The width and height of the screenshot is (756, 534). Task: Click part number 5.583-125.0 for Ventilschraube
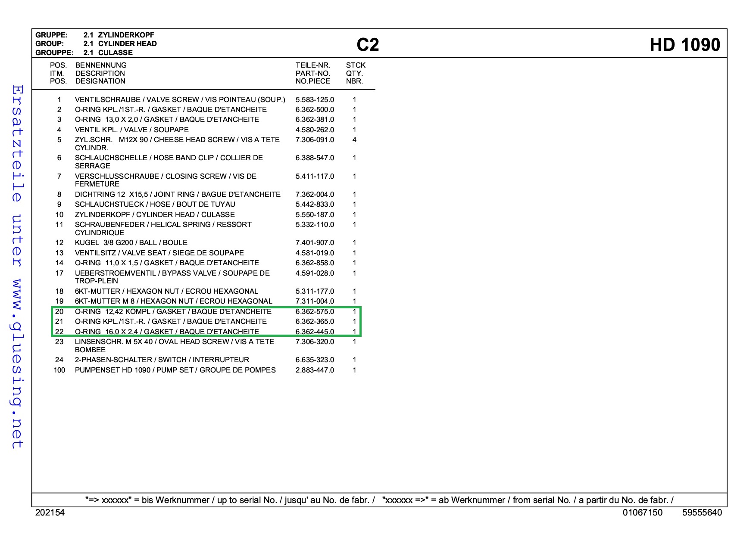click(315, 100)
